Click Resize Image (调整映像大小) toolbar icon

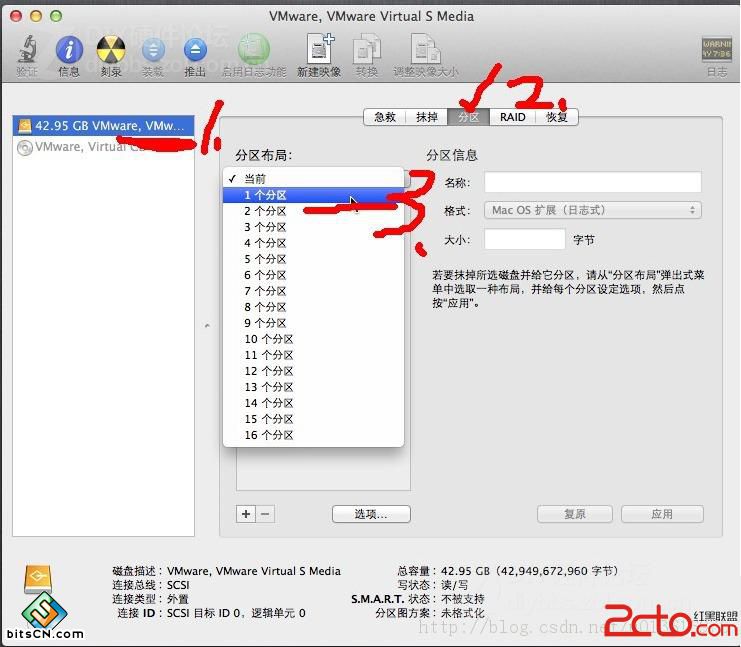425,48
